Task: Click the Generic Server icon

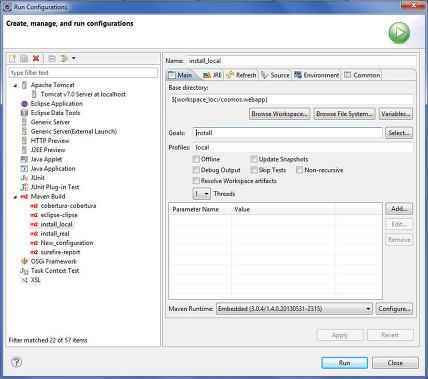Action: click(x=24, y=122)
